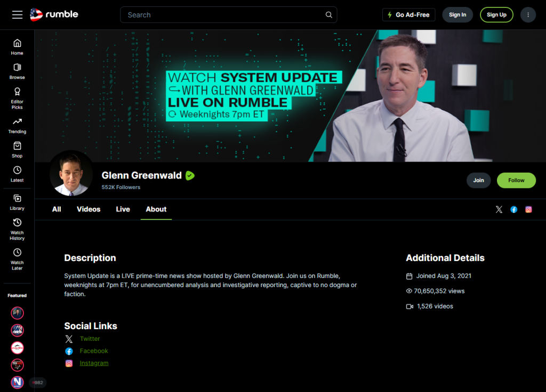The width and height of the screenshot is (546, 392).
Task: Open the Browse section icon
Action: pos(17,68)
